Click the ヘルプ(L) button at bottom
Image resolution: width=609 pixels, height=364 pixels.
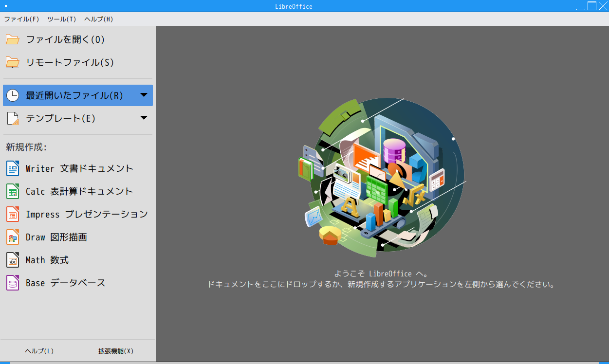click(39, 351)
